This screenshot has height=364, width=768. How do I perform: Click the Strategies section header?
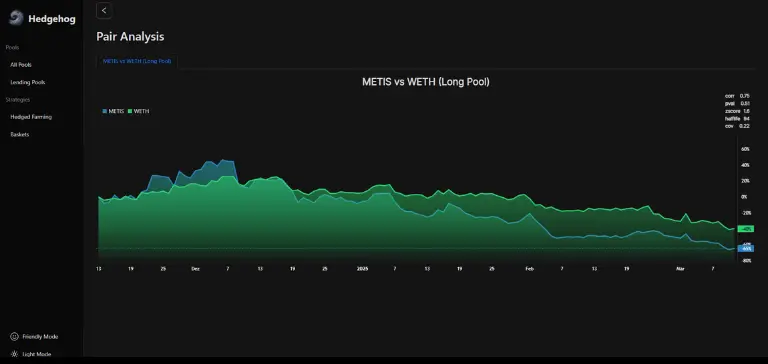pos(18,99)
